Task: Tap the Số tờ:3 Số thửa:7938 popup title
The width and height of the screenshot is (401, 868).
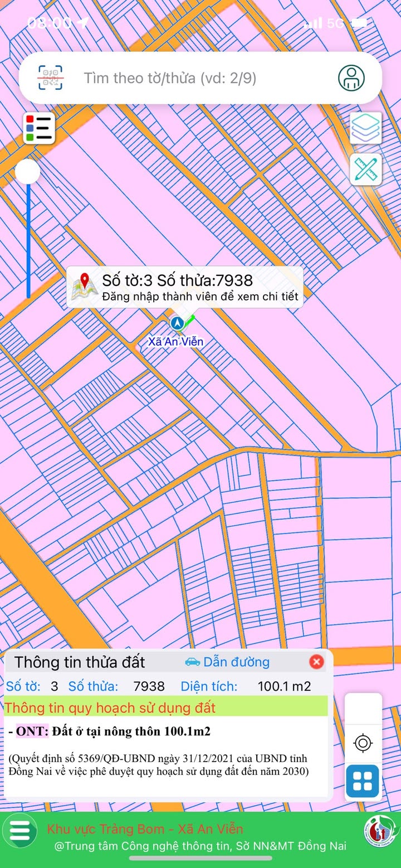Action: 177,280
